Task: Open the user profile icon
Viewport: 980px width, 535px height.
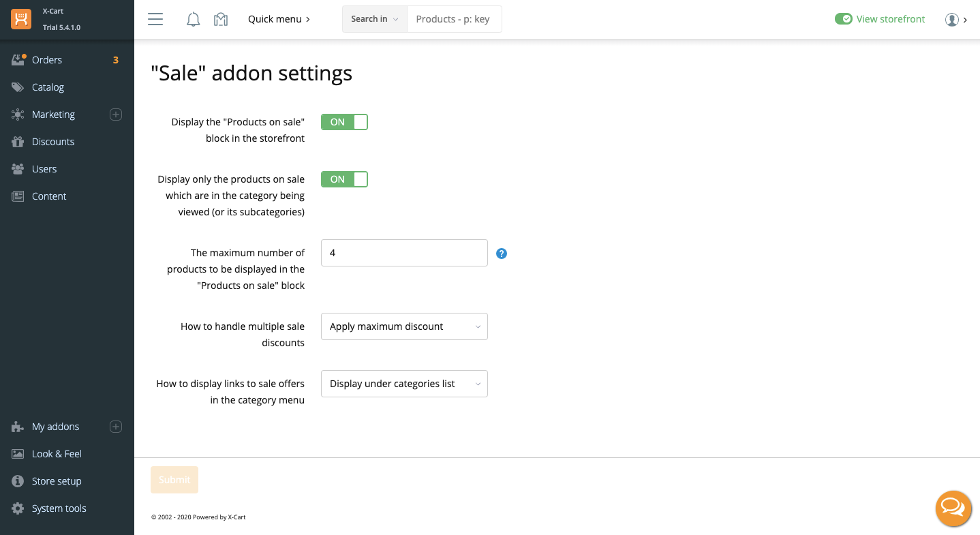Action: [952, 19]
